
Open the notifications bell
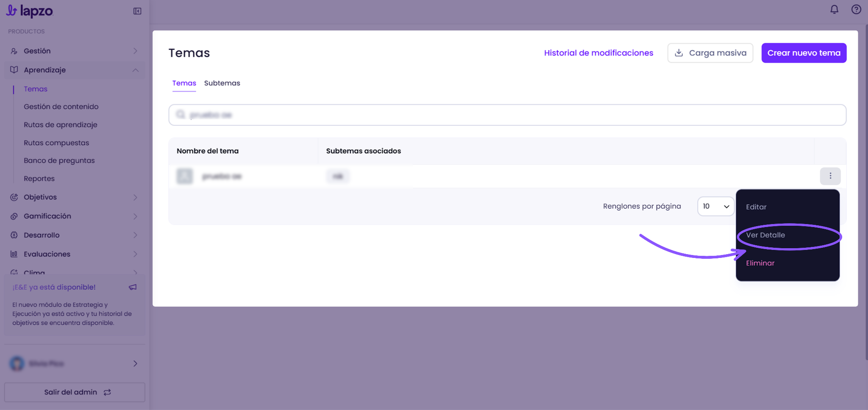[x=834, y=9]
